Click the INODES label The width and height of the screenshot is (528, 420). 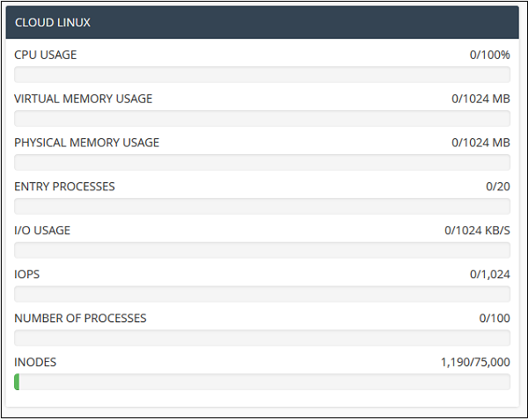[35, 362]
